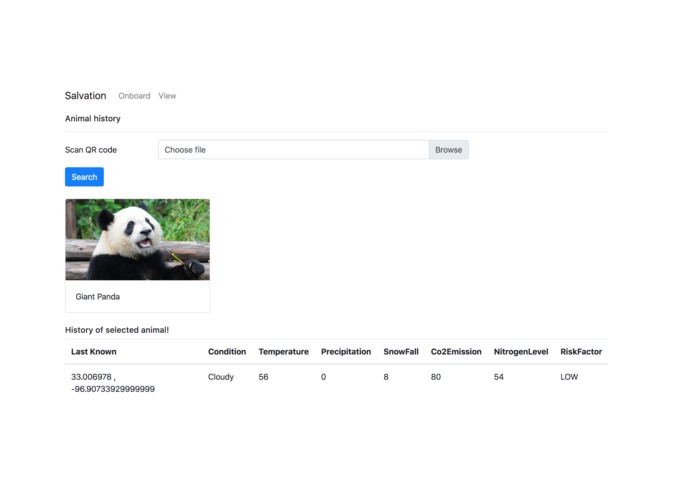Click the SnowFall column header
The width and height of the screenshot is (695, 494).
point(401,351)
